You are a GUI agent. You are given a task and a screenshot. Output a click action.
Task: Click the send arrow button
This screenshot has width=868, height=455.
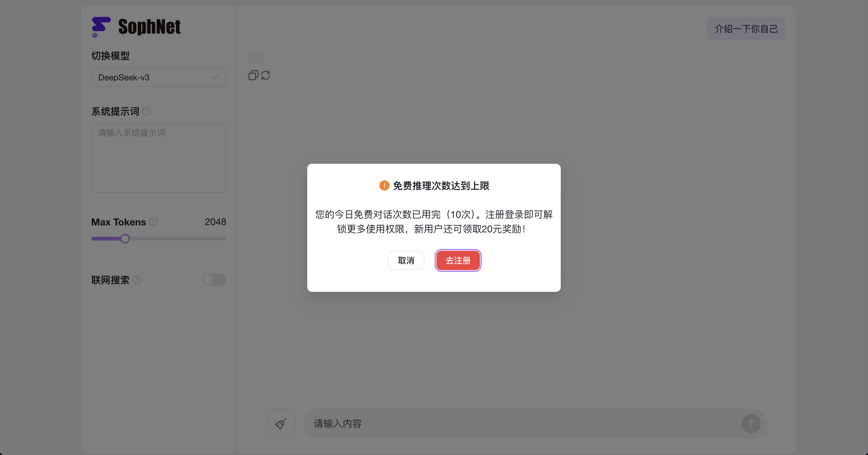751,424
